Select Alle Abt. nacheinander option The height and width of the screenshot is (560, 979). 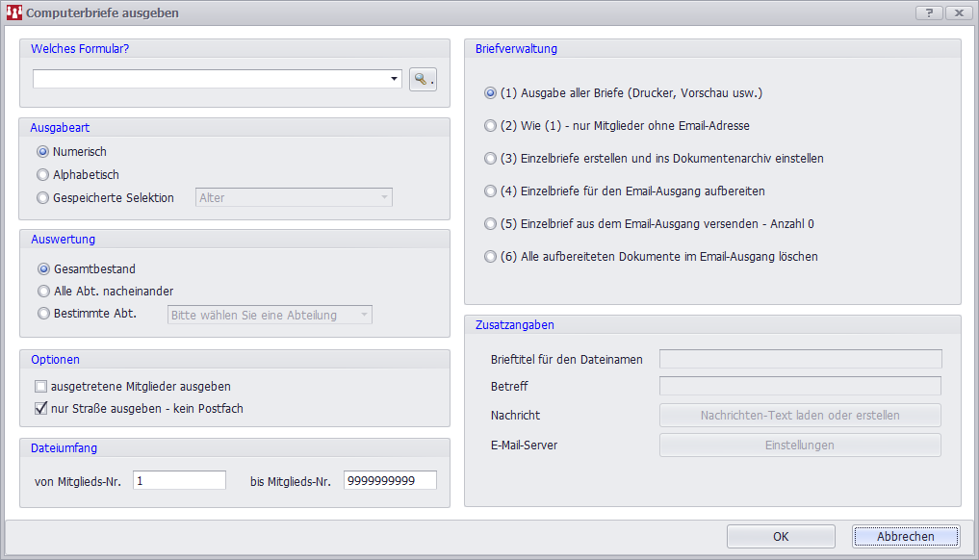43,291
